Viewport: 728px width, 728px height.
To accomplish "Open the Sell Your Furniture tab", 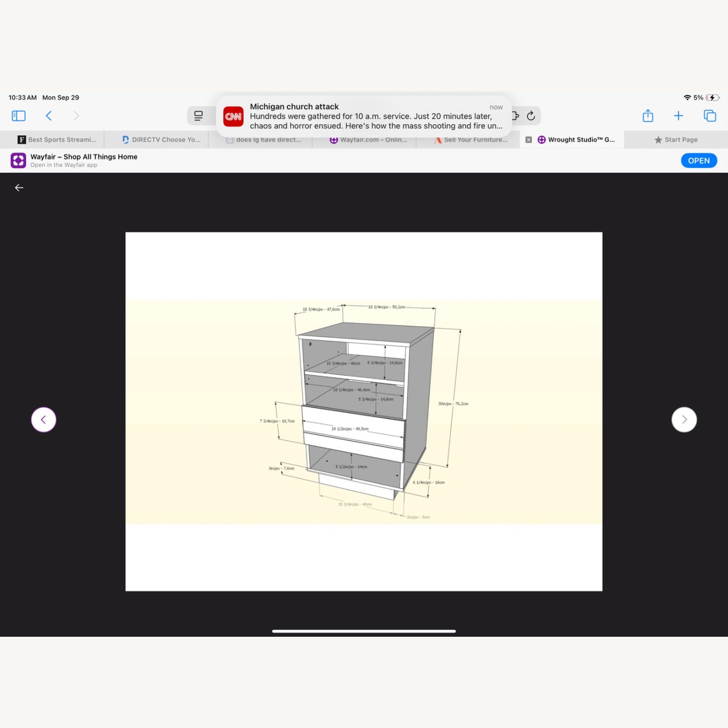I will pos(471,140).
